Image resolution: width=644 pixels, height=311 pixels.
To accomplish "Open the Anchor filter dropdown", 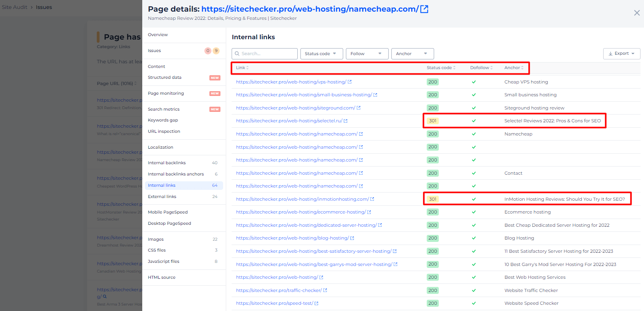I will [x=412, y=54].
